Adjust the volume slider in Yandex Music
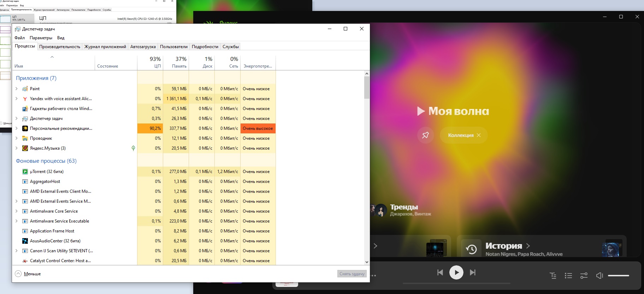 point(619,276)
